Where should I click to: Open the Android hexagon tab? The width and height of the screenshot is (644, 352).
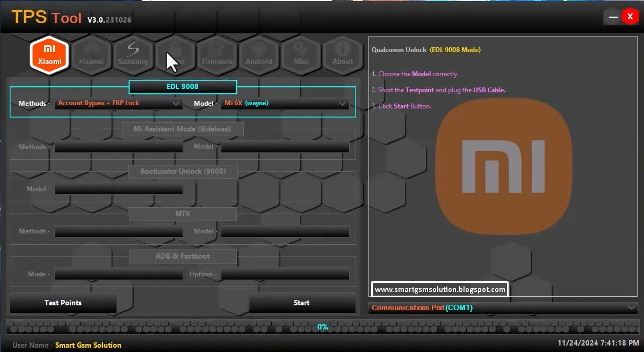(x=259, y=55)
